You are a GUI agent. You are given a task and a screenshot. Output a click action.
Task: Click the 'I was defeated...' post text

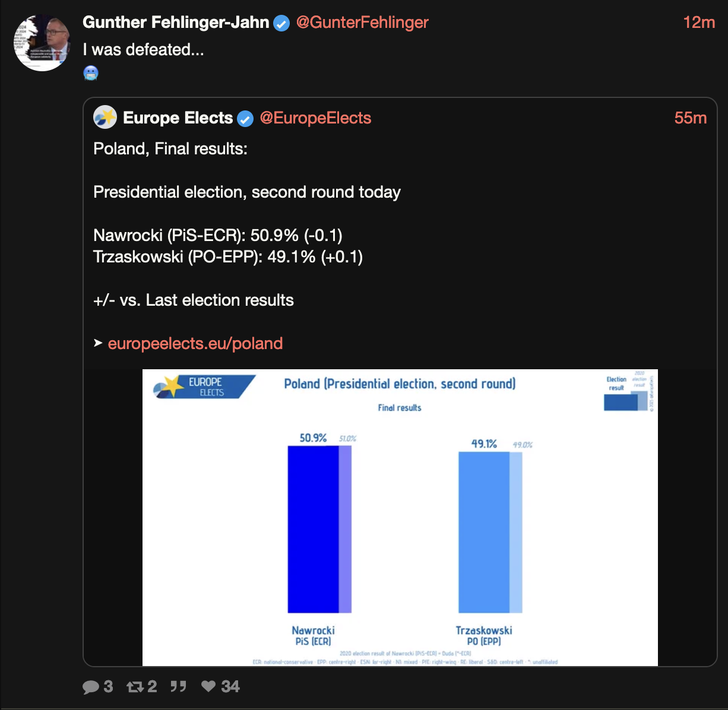pos(143,50)
